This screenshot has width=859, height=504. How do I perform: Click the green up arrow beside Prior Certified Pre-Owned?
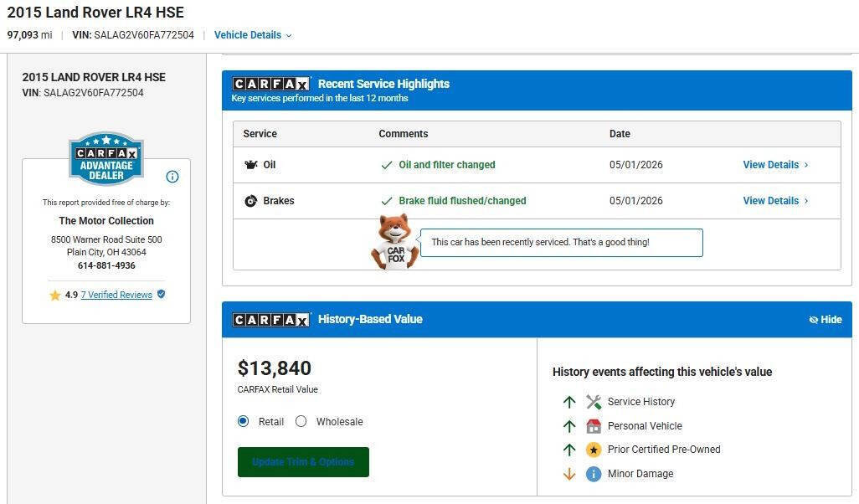(x=569, y=450)
